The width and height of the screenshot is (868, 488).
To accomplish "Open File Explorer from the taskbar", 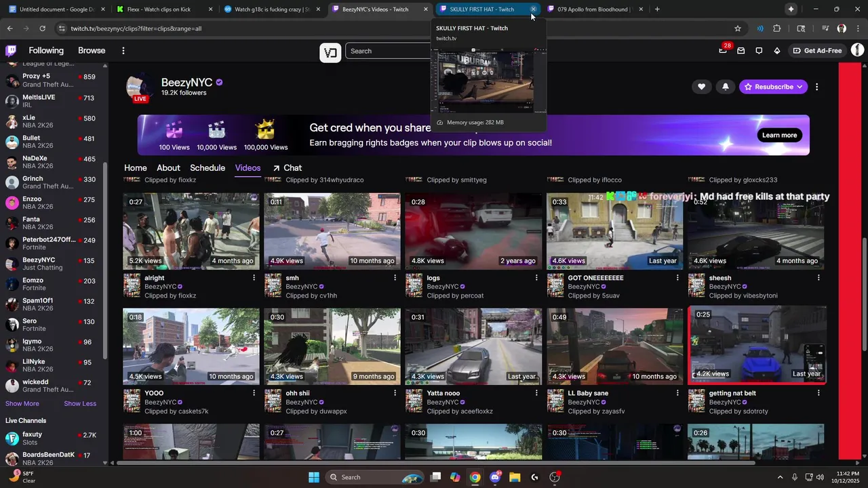I will pos(515,477).
